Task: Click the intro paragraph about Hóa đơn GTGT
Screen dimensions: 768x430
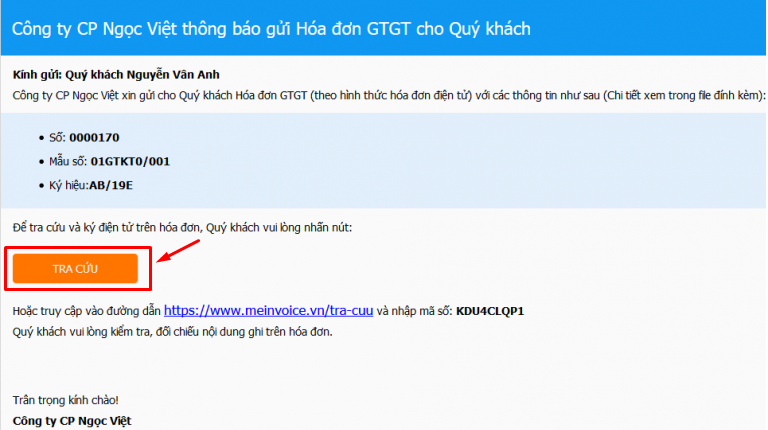Action: (x=389, y=96)
